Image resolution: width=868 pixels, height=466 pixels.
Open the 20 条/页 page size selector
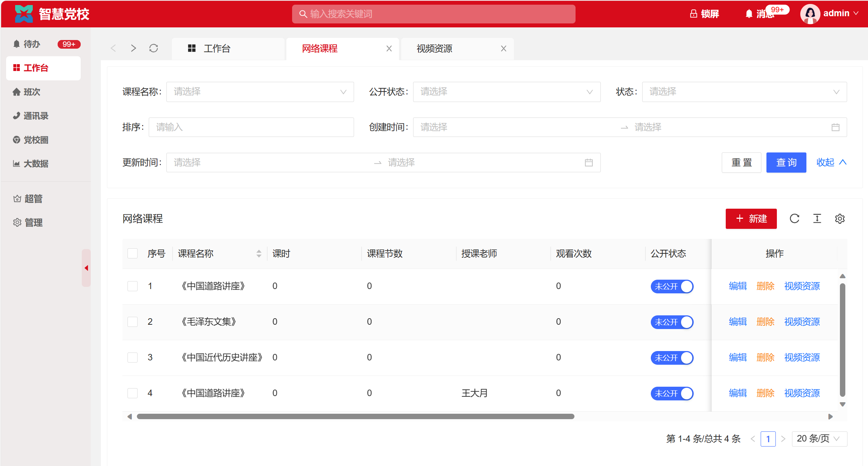(x=819, y=439)
